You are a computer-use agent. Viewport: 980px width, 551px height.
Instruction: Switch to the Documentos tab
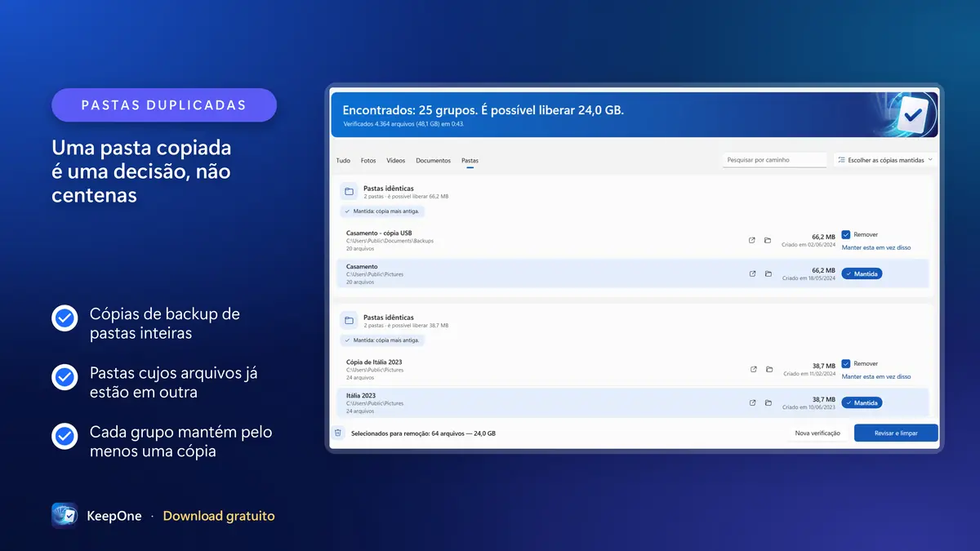tap(433, 161)
